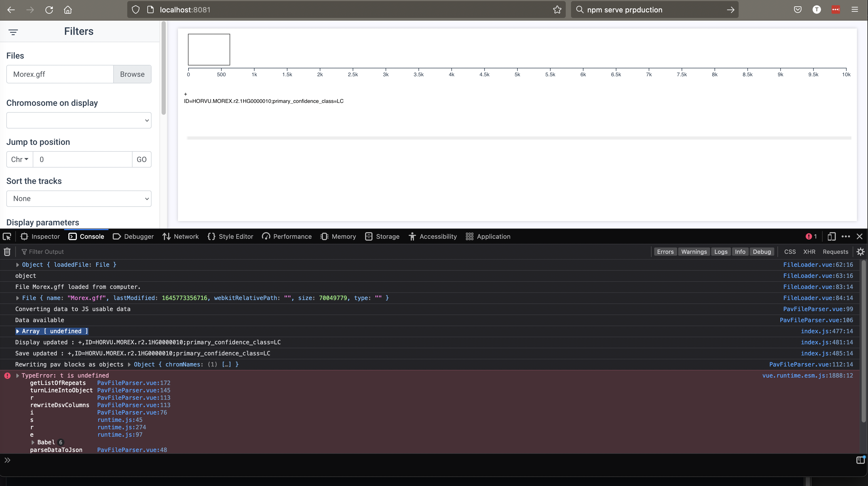Clear the console with the trash icon
This screenshot has width=868, height=486.
(7, 252)
